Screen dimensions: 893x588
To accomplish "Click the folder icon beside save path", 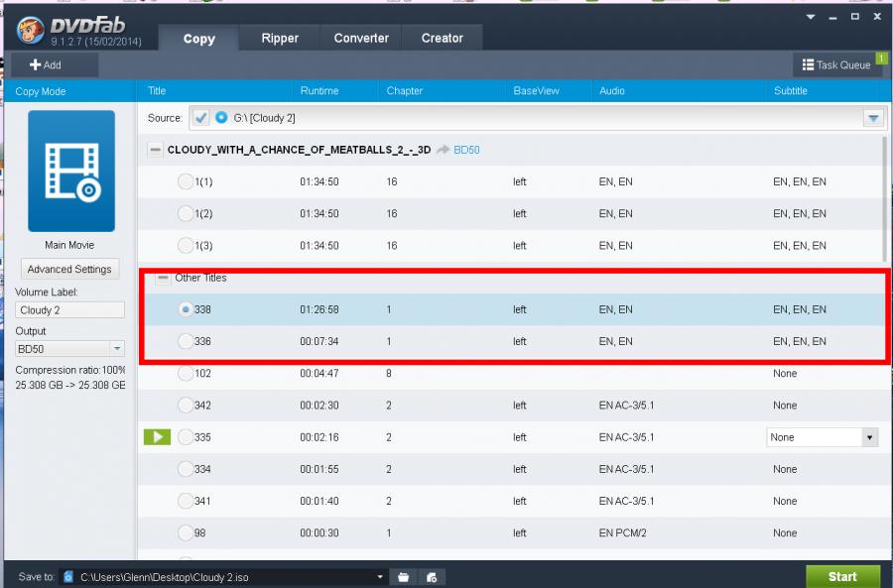I will pyautogui.click(x=404, y=576).
